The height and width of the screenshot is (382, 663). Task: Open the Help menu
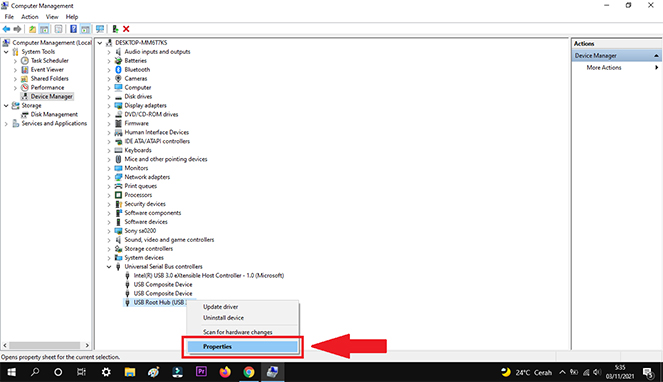point(72,17)
